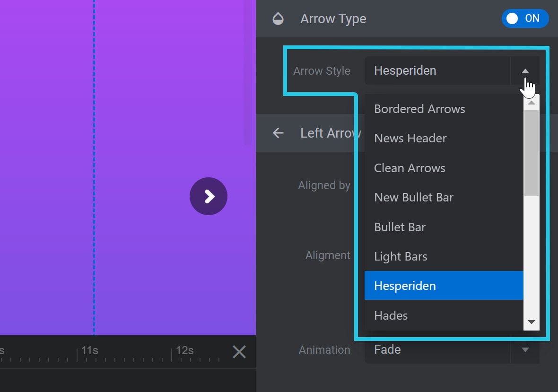The image size is (558, 392).
Task: Select the Light Bars option
Action: click(x=444, y=256)
